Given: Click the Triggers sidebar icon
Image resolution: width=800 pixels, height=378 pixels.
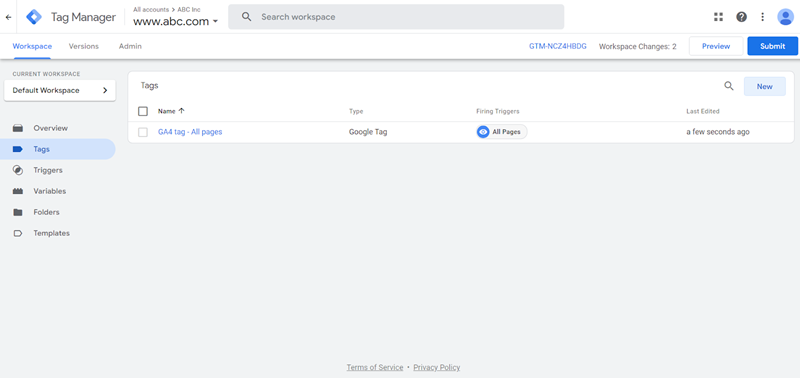Looking at the screenshot, I should [18, 170].
